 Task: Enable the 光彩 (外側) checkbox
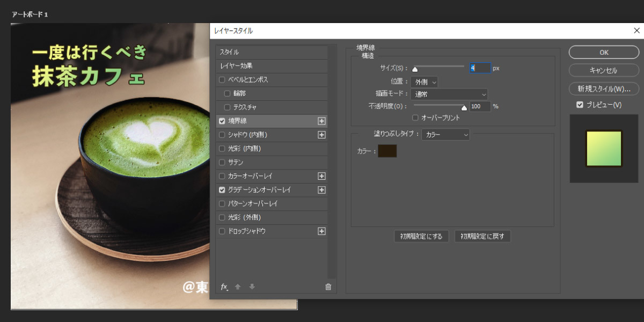222,217
